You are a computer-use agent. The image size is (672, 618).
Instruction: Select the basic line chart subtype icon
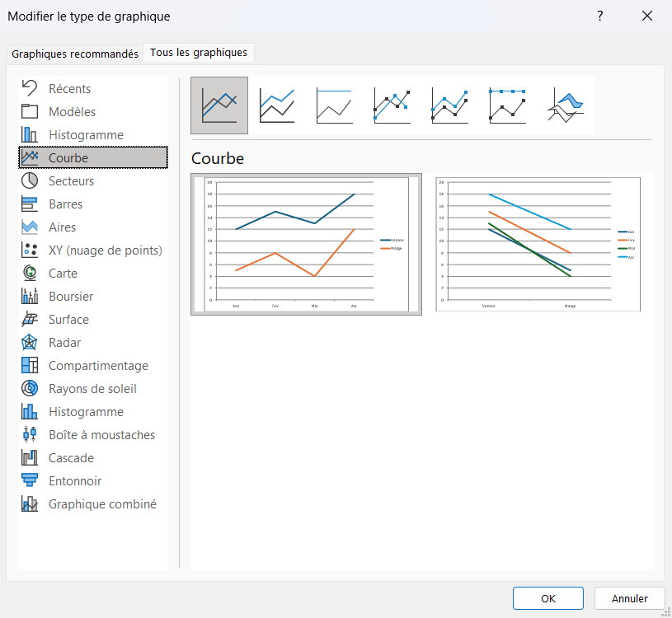click(x=219, y=105)
